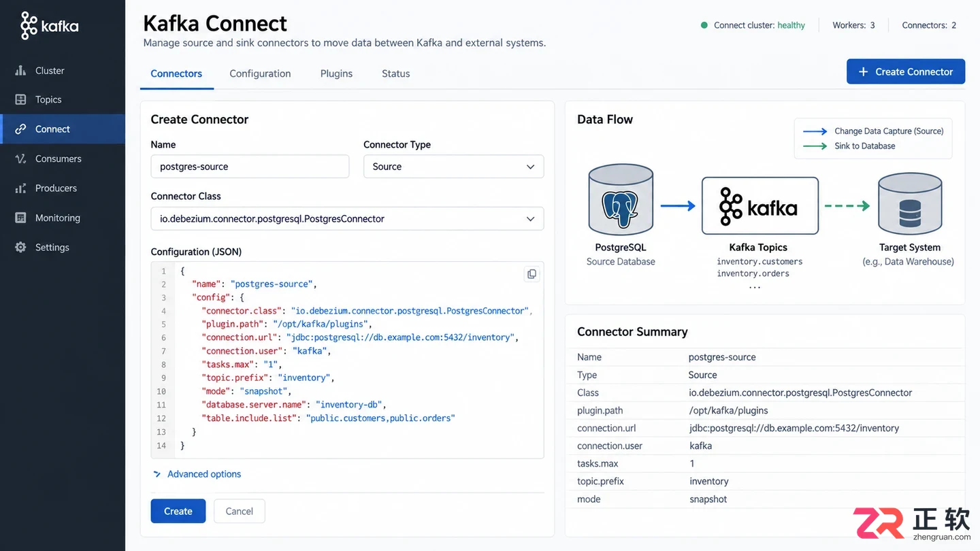
Task: Open the Connector Type dropdown
Action: (x=453, y=167)
